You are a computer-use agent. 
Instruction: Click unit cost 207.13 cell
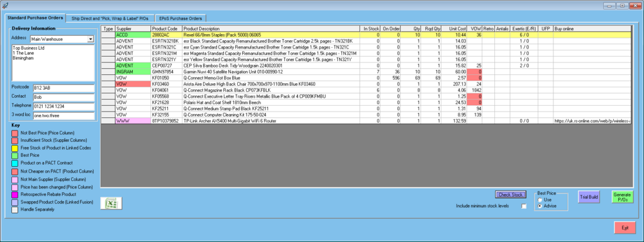coord(455,84)
